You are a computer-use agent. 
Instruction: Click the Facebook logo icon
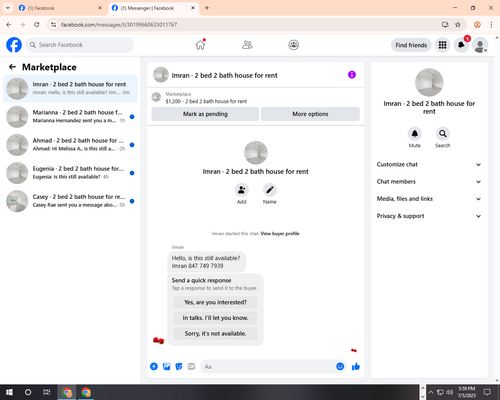pyautogui.click(x=14, y=45)
